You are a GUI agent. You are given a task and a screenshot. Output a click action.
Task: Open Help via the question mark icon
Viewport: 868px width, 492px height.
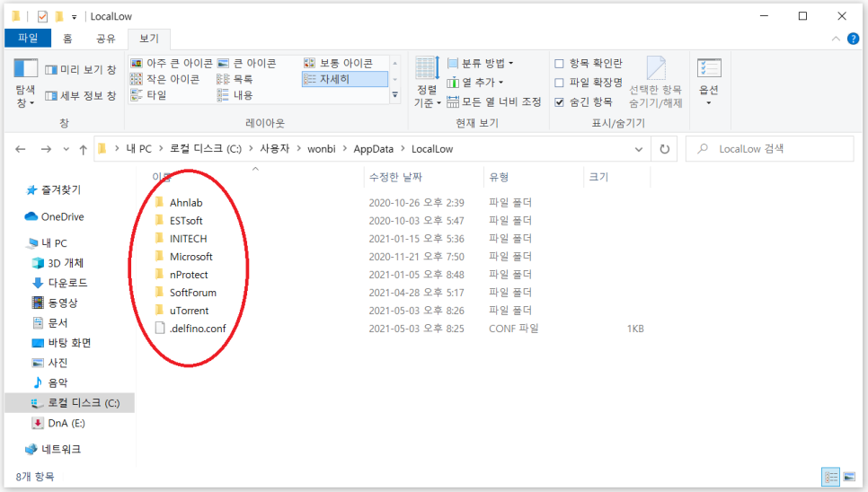tap(853, 39)
